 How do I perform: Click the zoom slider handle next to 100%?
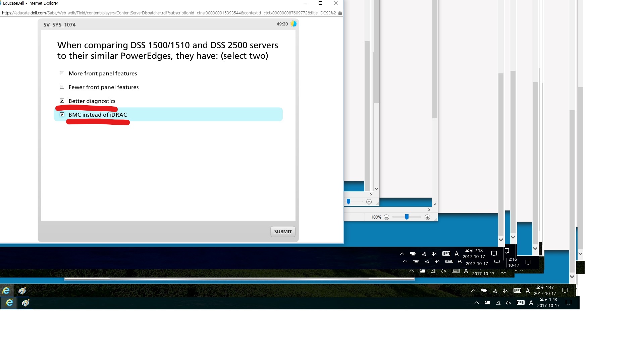tap(407, 217)
